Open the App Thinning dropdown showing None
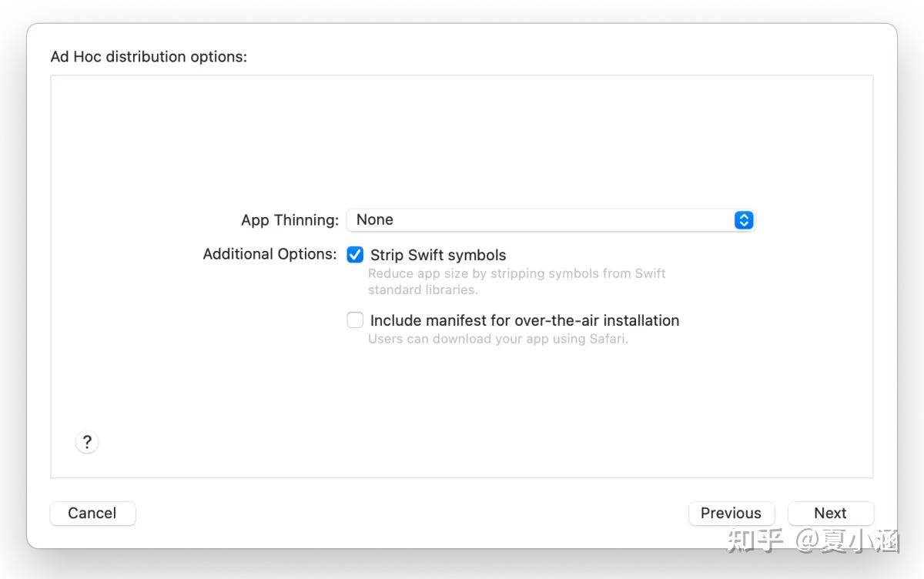Image resolution: width=924 pixels, height=579 pixels. (550, 220)
